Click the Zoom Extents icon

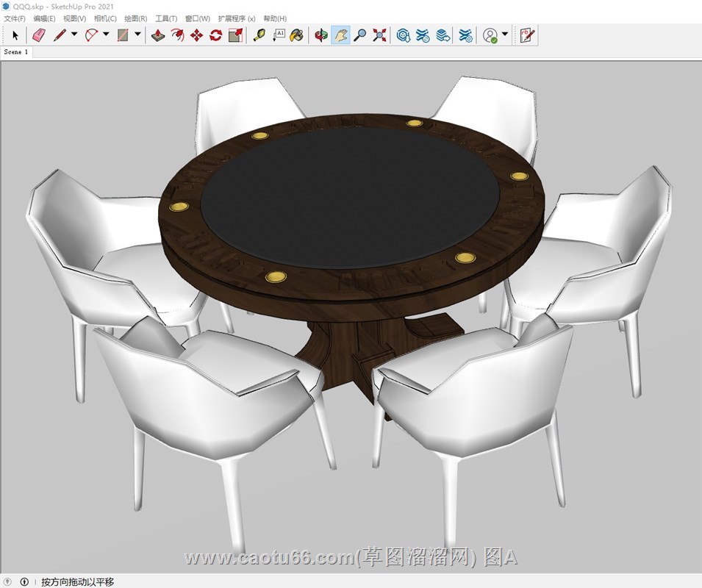click(x=379, y=35)
